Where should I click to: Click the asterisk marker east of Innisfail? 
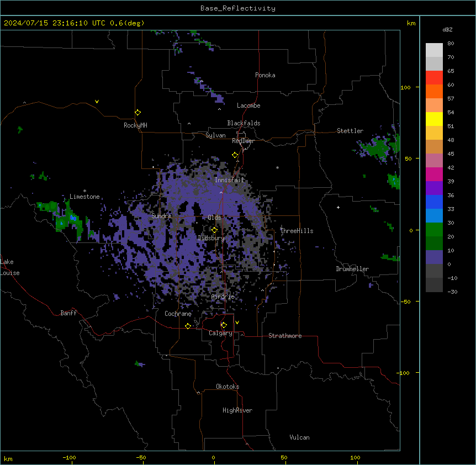(277, 167)
